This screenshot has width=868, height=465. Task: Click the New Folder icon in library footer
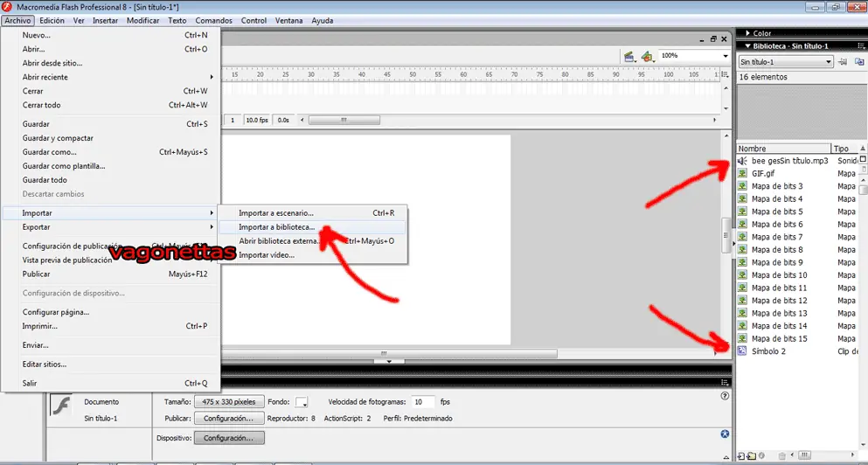[x=751, y=456]
